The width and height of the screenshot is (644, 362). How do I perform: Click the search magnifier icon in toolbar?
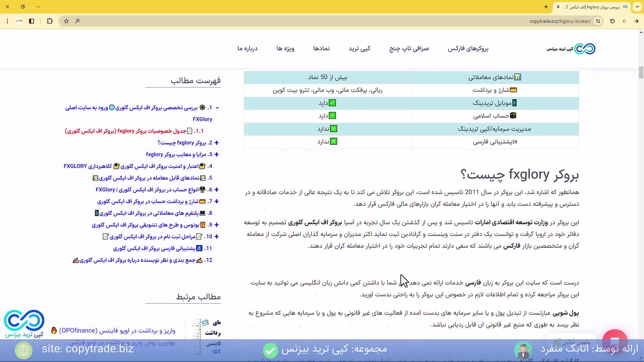[77, 21]
